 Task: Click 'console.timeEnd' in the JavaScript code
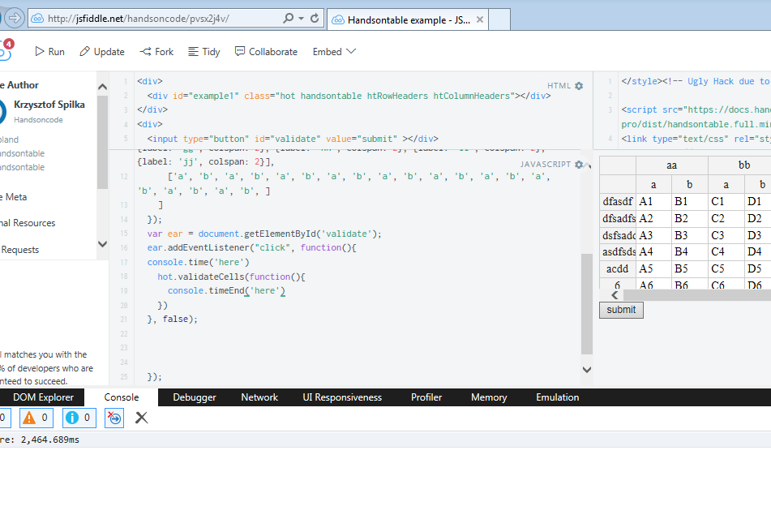(x=206, y=290)
